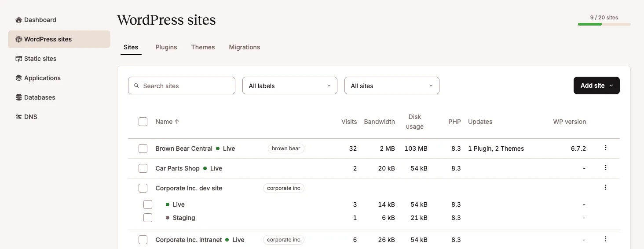The height and width of the screenshot is (249, 644).
Task: Open the All sites dropdown
Action: (x=392, y=85)
